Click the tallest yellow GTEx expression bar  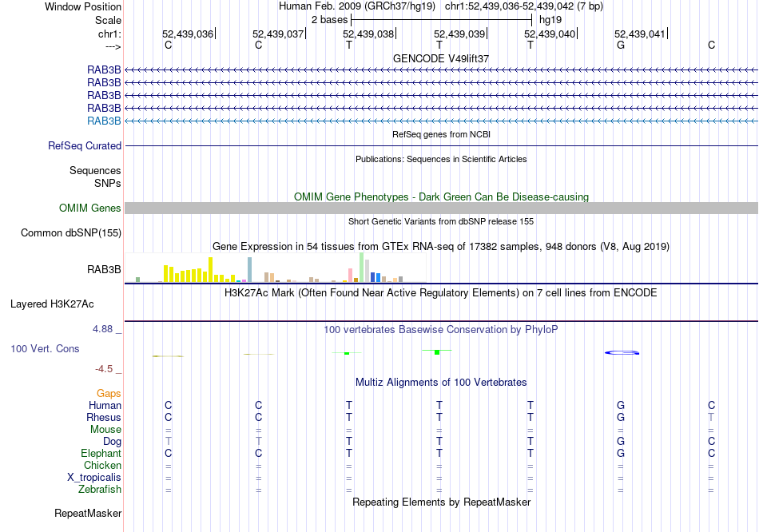(211, 270)
